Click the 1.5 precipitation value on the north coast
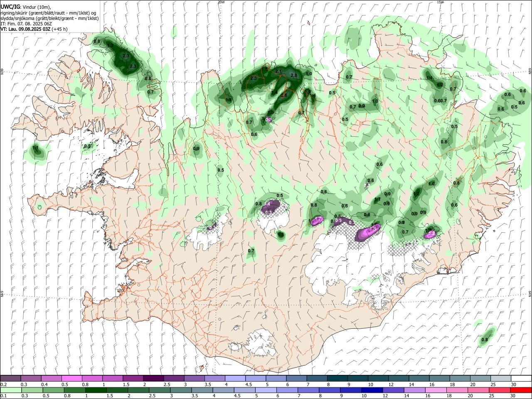The width and height of the screenshot is (532, 399). click(x=265, y=69)
